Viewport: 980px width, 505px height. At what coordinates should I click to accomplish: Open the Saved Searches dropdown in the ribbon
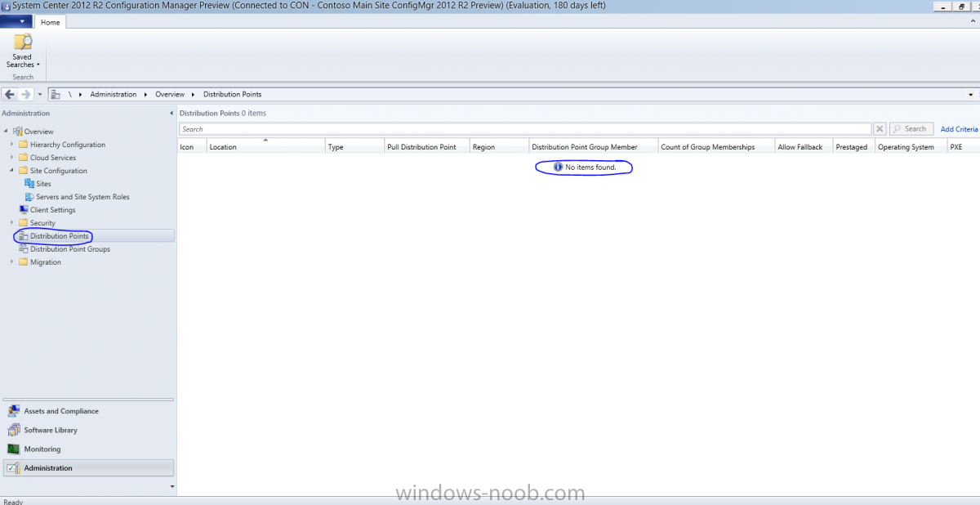pyautogui.click(x=23, y=51)
